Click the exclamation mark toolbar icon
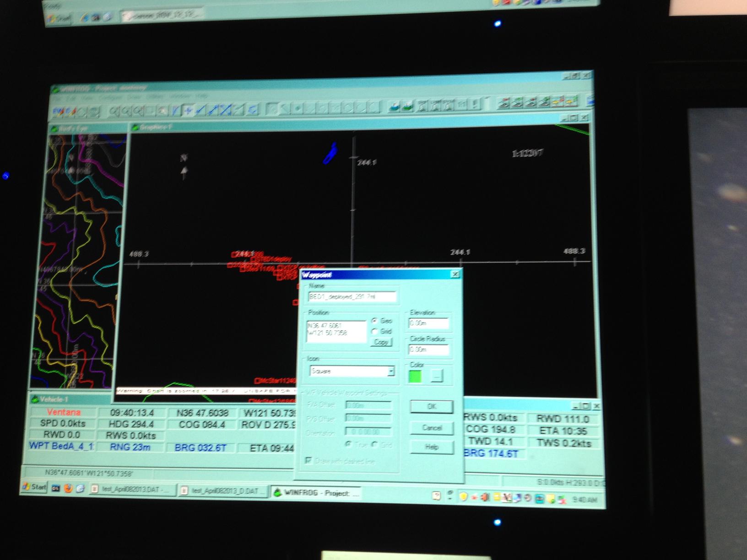This screenshot has width=747, height=560. pos(475,104)
